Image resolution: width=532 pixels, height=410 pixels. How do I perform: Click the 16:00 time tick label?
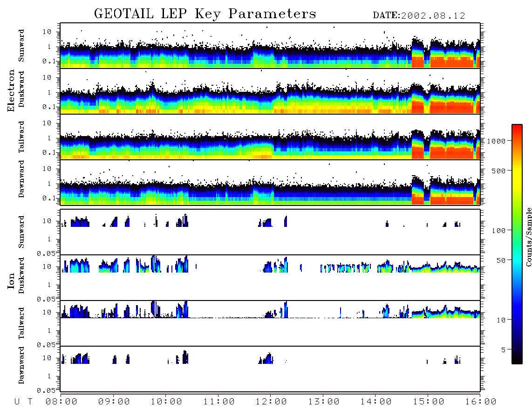click(x=481, y=402)
